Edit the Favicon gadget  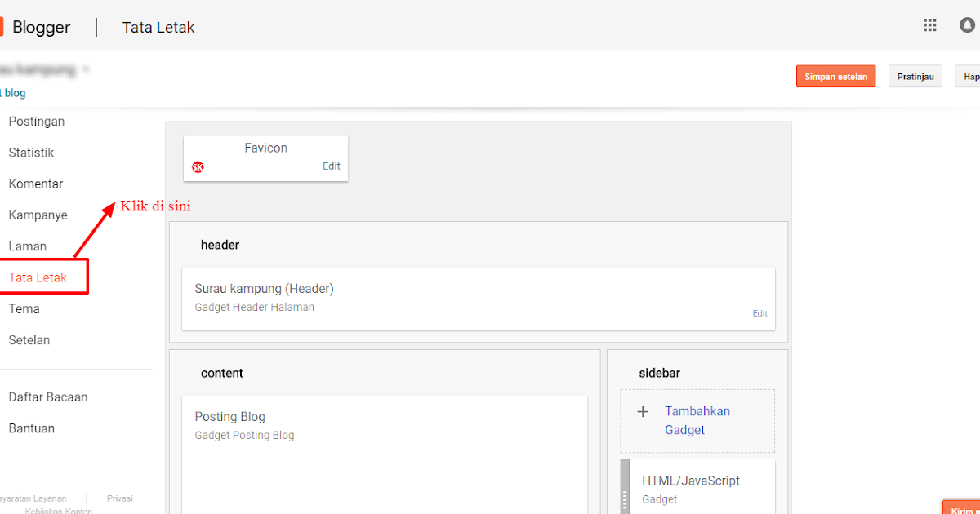[331, 166]
